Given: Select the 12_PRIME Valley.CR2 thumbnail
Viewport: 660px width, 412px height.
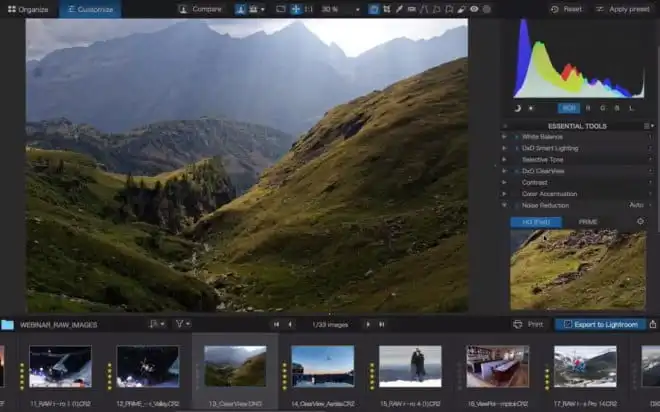Looking at the screenshot, I should 148,366.
